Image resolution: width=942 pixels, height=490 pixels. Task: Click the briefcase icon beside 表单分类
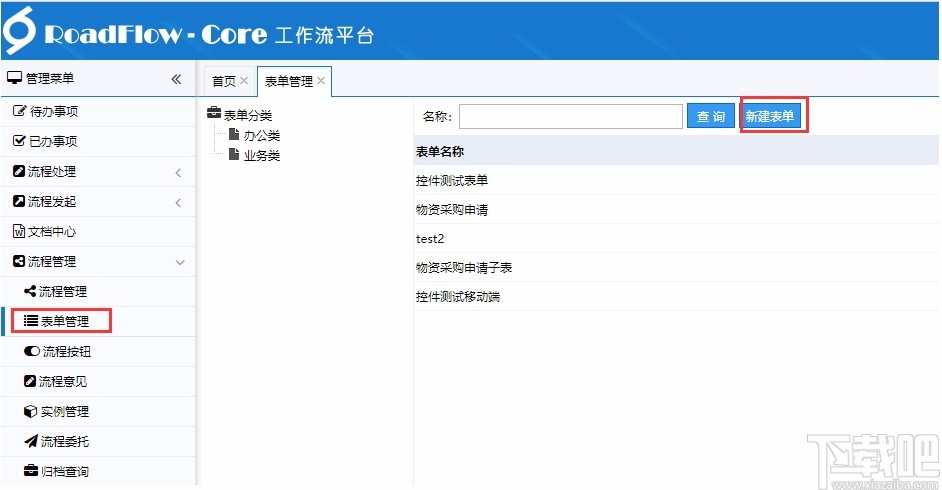(x=214, y=112)
